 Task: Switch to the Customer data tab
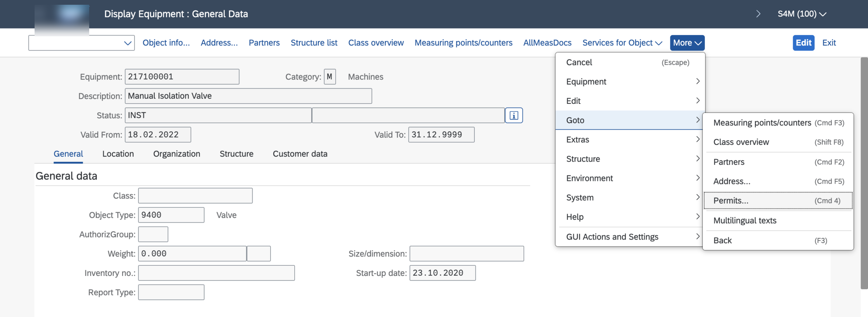point(300,154)
